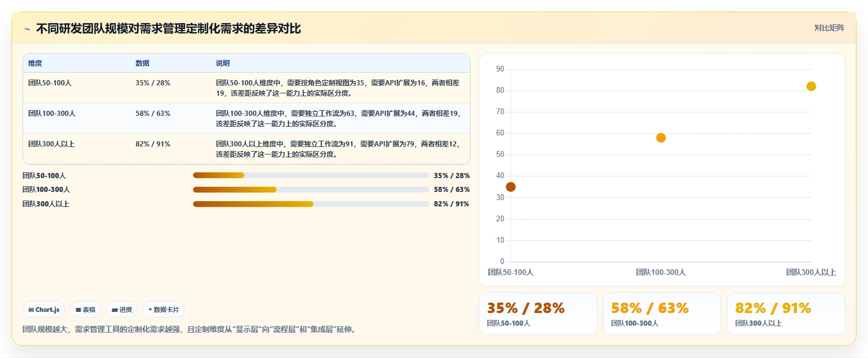Click x-axis label 团队50-100人
The image size is (868, 358).
click(510, 272)
